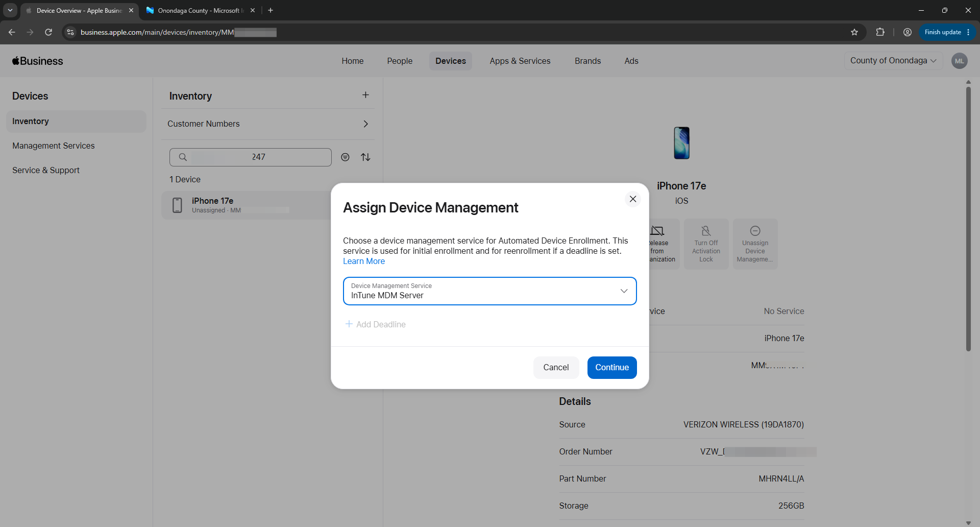Open Apps & Services tab
Viewport: 980px width, 527px height.
[520, 61]
